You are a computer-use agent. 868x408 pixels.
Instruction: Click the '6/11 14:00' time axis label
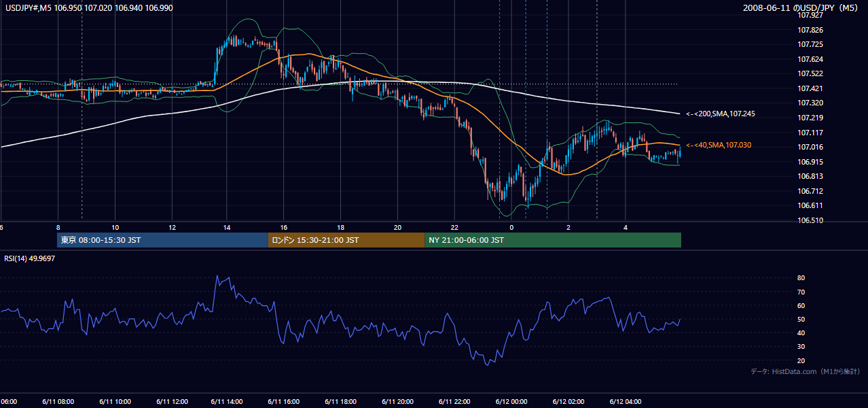(x=228, y=402)
